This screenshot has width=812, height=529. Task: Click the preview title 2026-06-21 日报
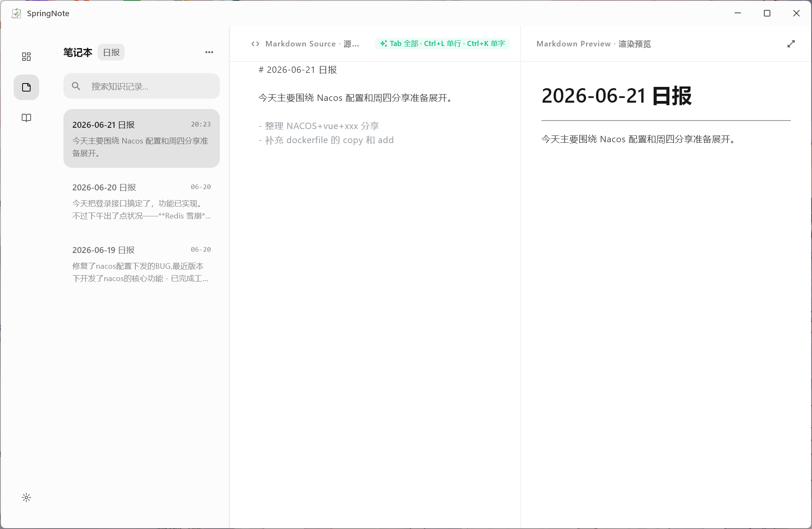point(616,96)
